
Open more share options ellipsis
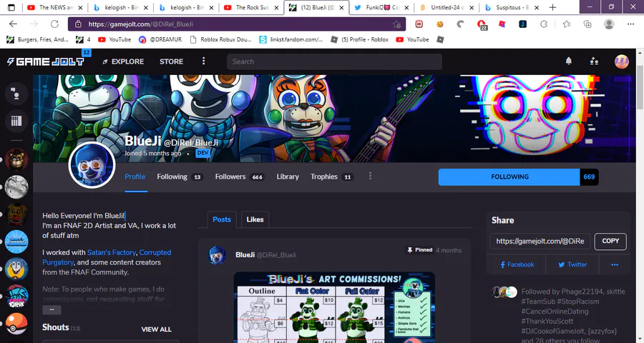click(x=615, y=264)
